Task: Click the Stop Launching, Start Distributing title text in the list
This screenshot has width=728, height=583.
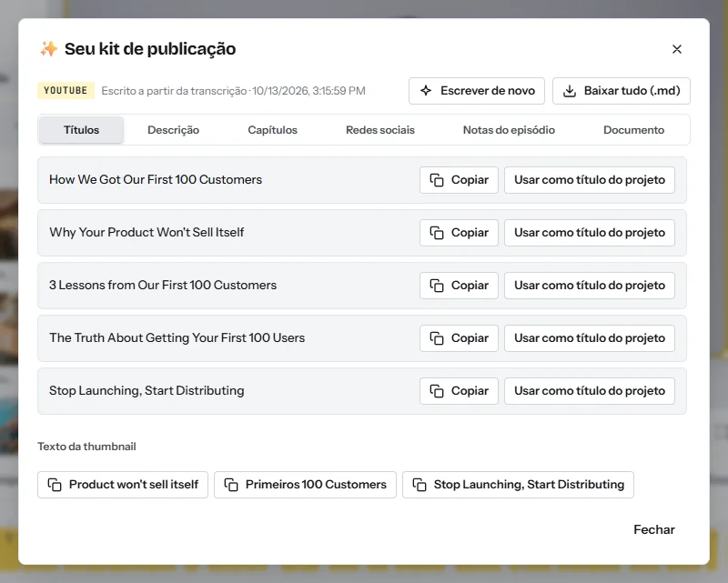Action: coord(147,390)
